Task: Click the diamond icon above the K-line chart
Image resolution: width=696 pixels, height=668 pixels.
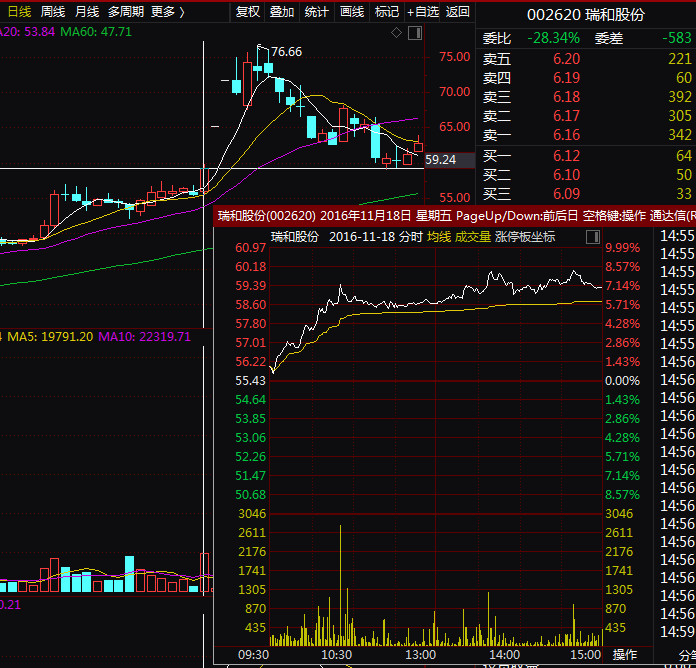Action: (396, 33)
